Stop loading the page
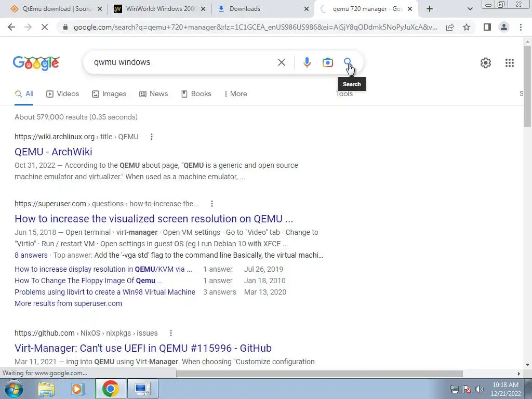This screenshot has height=399, width=532. pos(45,27)
